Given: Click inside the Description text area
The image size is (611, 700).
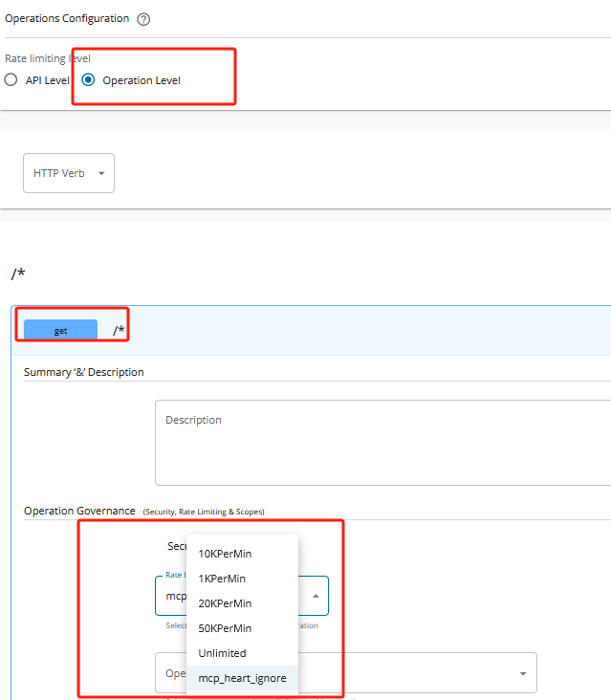Looking at the screenshot, I should (382, 443).
